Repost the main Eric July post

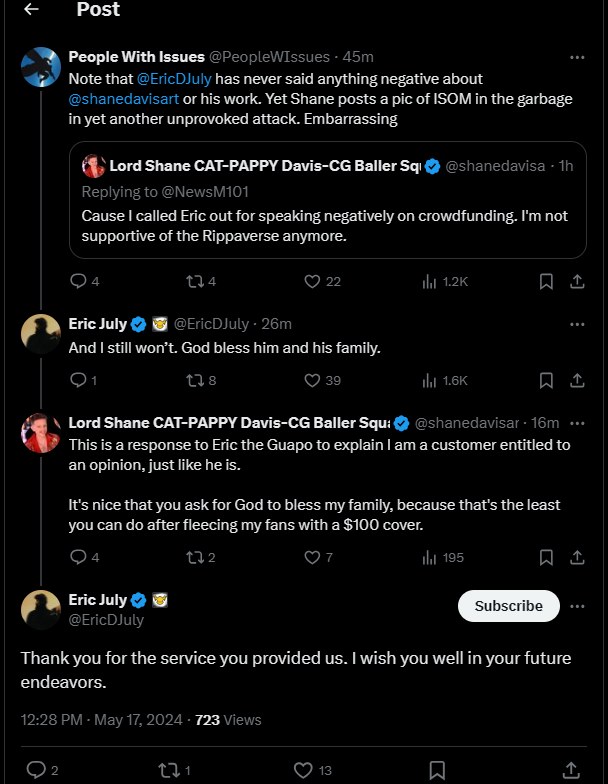coord(174,770)
